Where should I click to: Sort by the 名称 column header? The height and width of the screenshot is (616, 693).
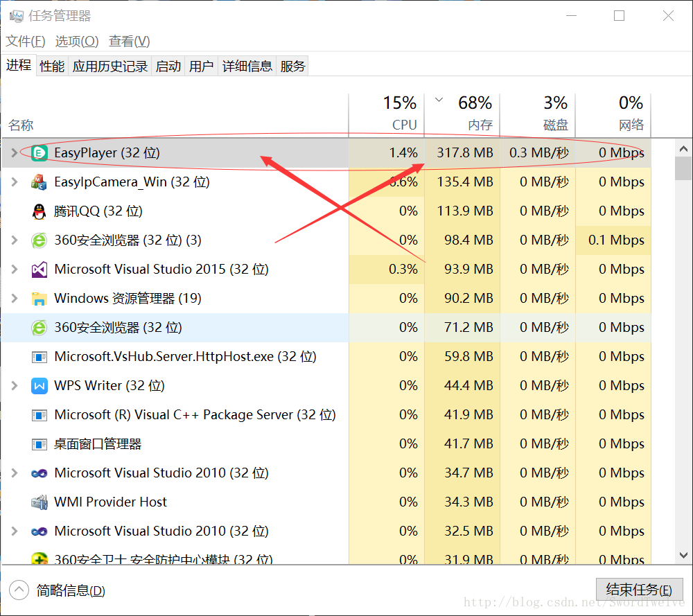[175, 114]
